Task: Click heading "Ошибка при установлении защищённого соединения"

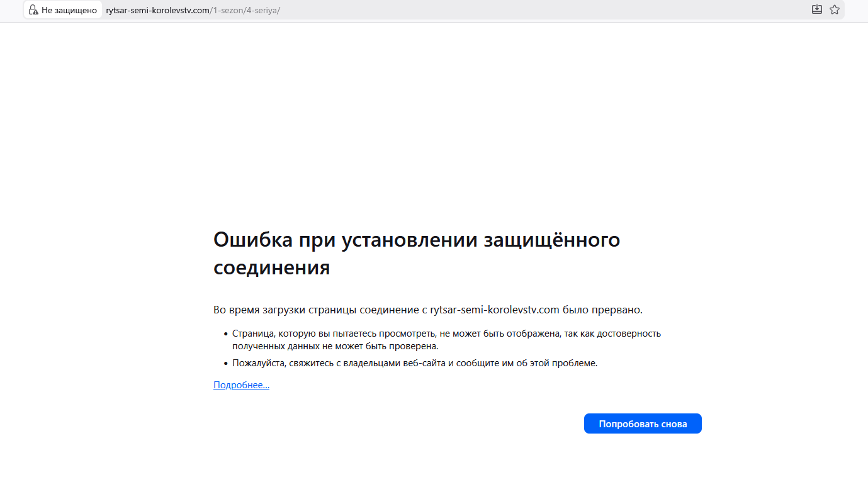Action: click(x=417, y=253)
